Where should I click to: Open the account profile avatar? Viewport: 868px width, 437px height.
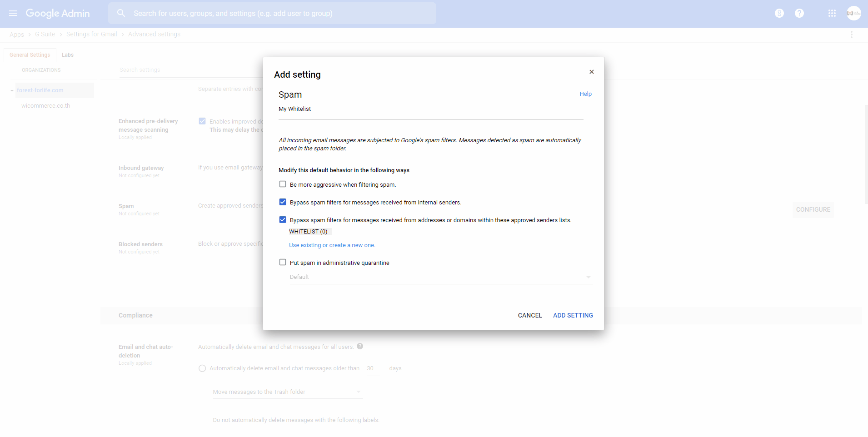click(854, 13)
